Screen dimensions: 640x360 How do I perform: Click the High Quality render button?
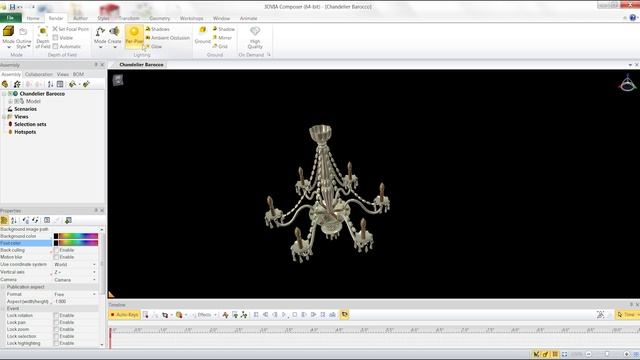click(x=255, y=38)
